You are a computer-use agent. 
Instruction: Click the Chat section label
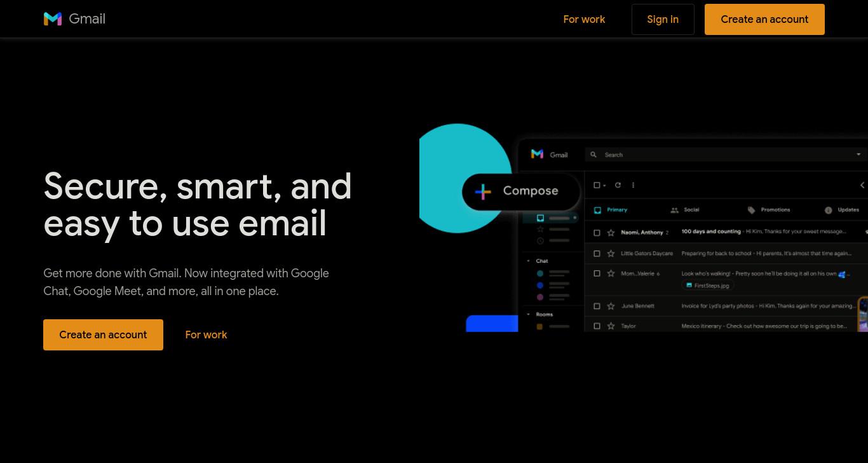click(542, 261)
